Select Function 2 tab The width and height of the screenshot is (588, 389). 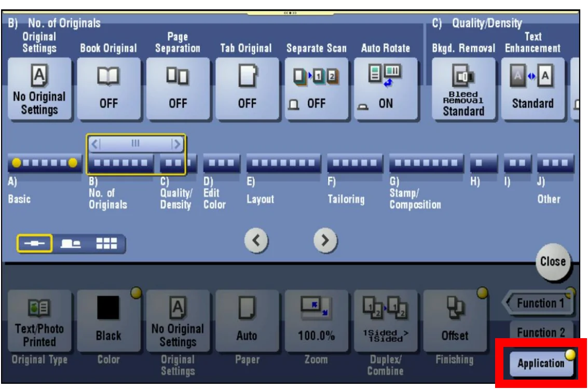(541, 331)
